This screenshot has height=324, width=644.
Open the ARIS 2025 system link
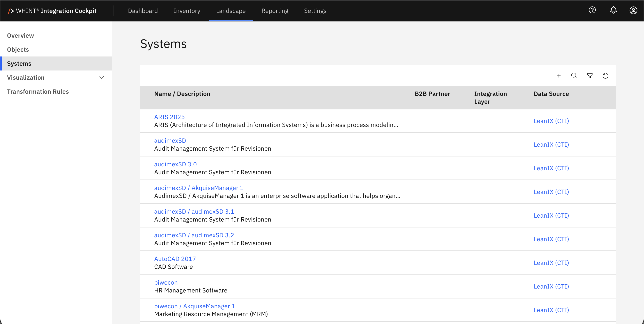[169, 117]
